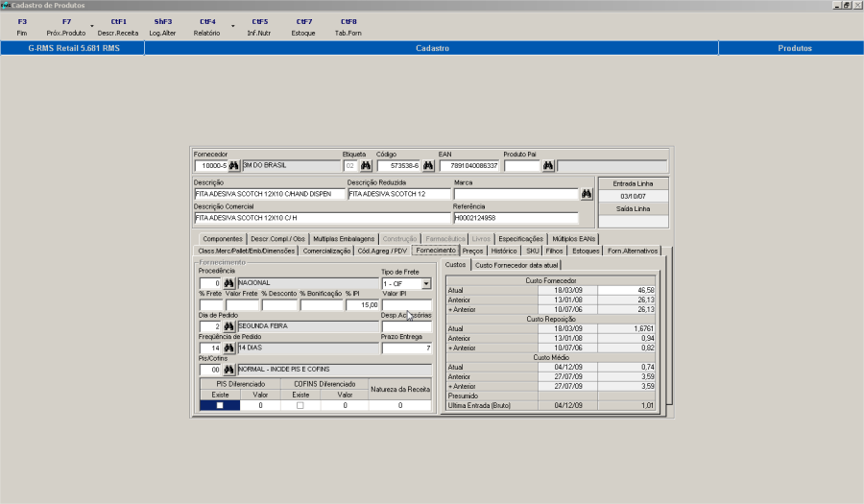Click Natureza da Receita value cell
Image resolution: width=864 pixels, height=504 pixels.
tap(400, 405)
